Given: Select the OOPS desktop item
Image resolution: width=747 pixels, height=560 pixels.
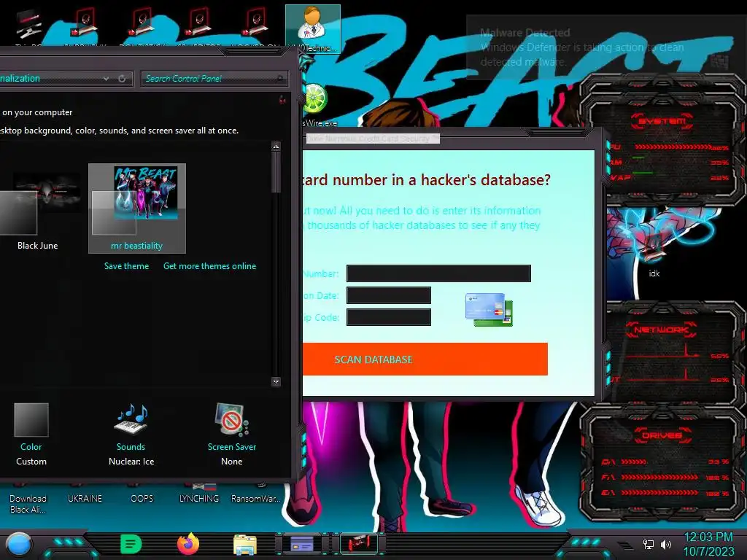Looking at the screenshot, I should (x=142, y=499).
